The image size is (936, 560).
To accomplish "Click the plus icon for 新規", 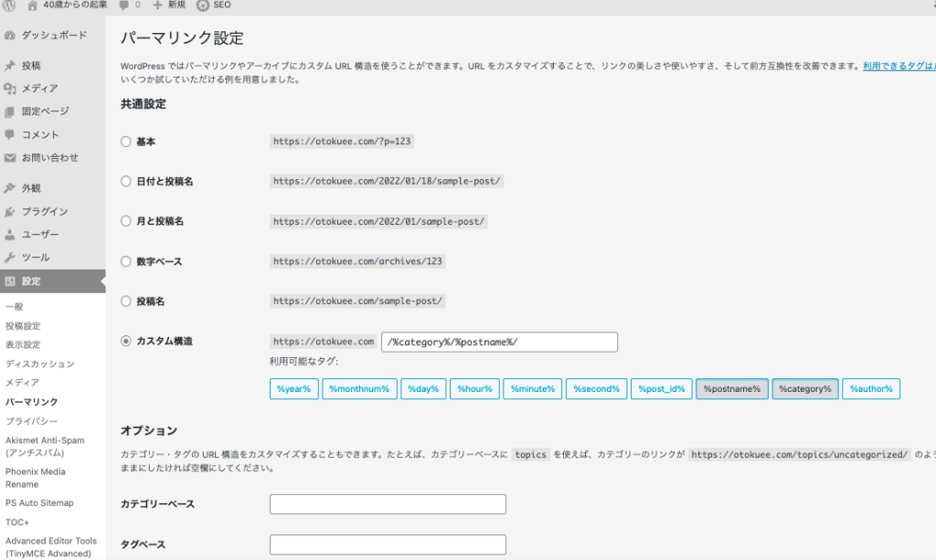I will (x=158, y=5).
